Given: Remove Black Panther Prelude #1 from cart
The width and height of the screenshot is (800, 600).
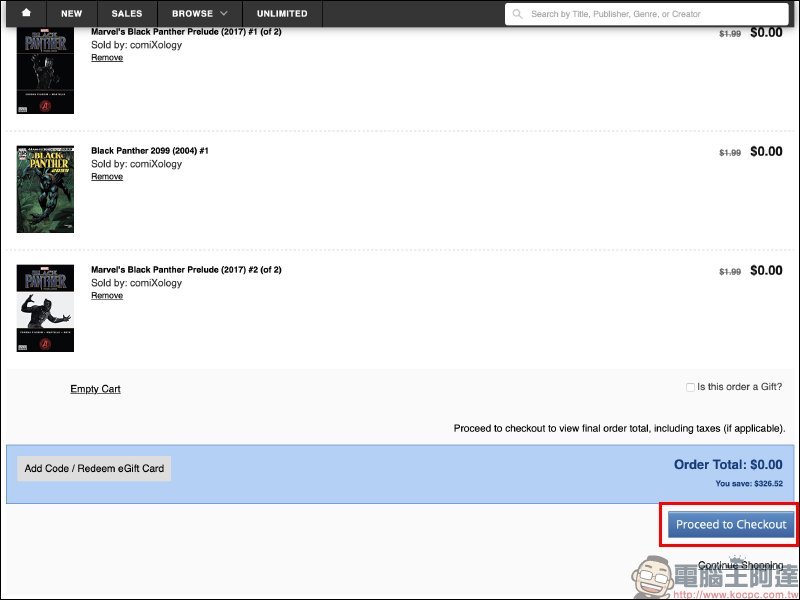Looking at the screenshot, I should point(107,58).
